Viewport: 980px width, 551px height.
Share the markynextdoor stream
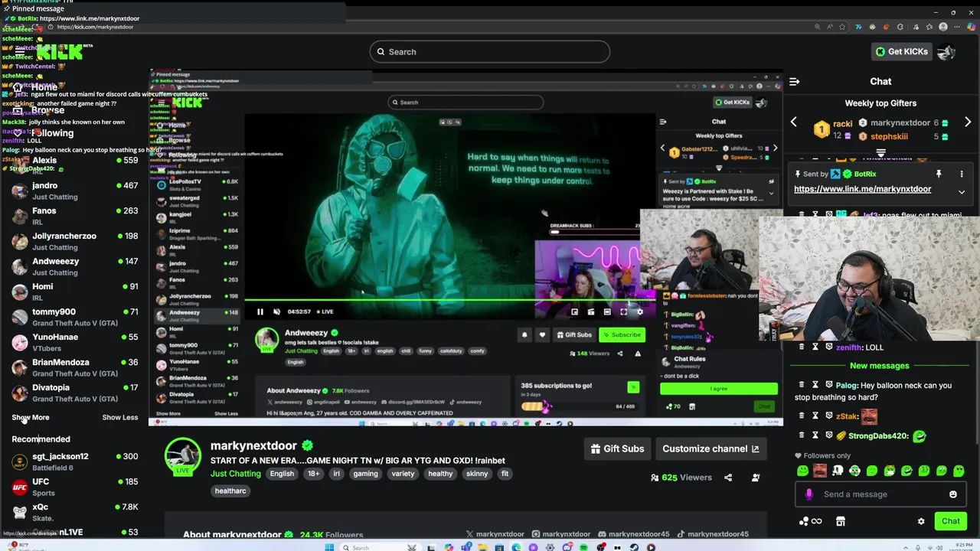pyautogui.click(x=728, y=478)
